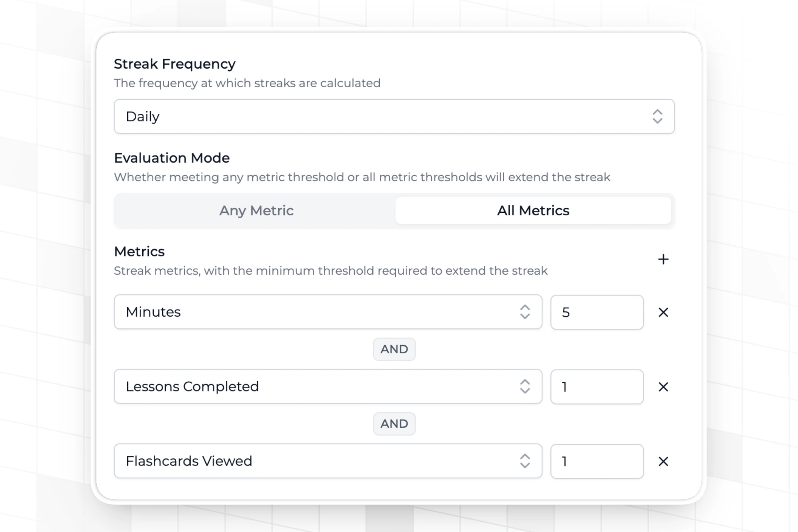
Task: Click the chevron icon on Lessons Completed selector
Action: [525, 387]
